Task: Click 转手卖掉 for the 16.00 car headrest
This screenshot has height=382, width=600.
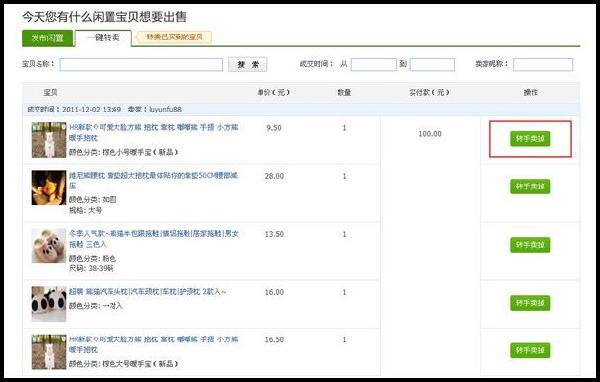Action: 530,303
